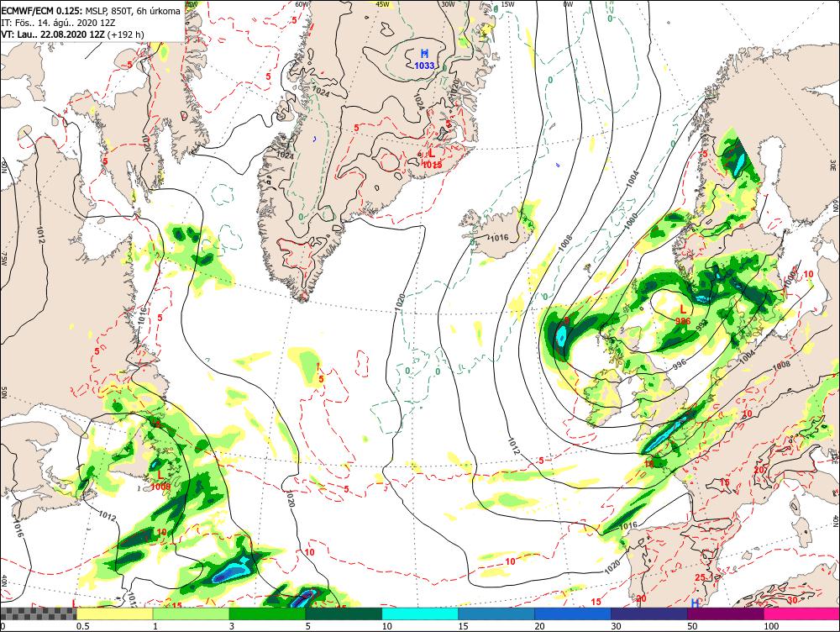Click the '986' low pressure value
The width and height of the screenshot is (840, 632).
(x=682, y=321)
